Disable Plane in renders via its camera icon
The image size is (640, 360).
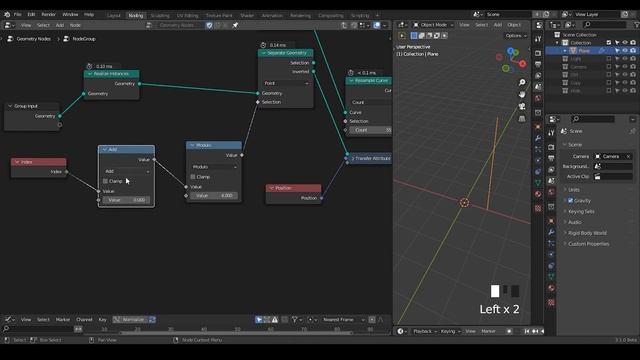click(633, 51)
